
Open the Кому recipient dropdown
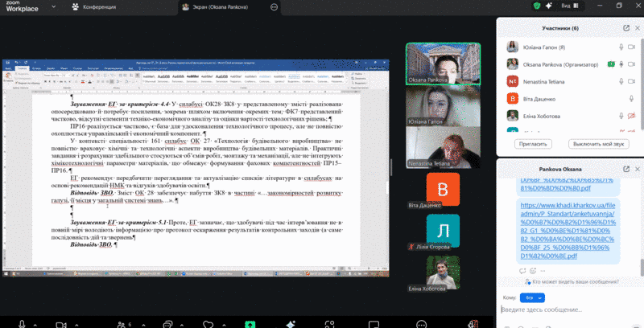point(532,297)
